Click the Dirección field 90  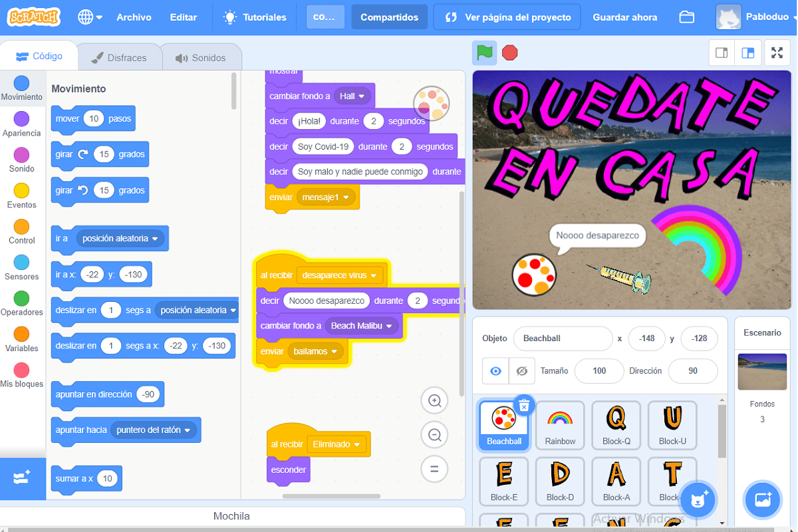click(693, 371)
